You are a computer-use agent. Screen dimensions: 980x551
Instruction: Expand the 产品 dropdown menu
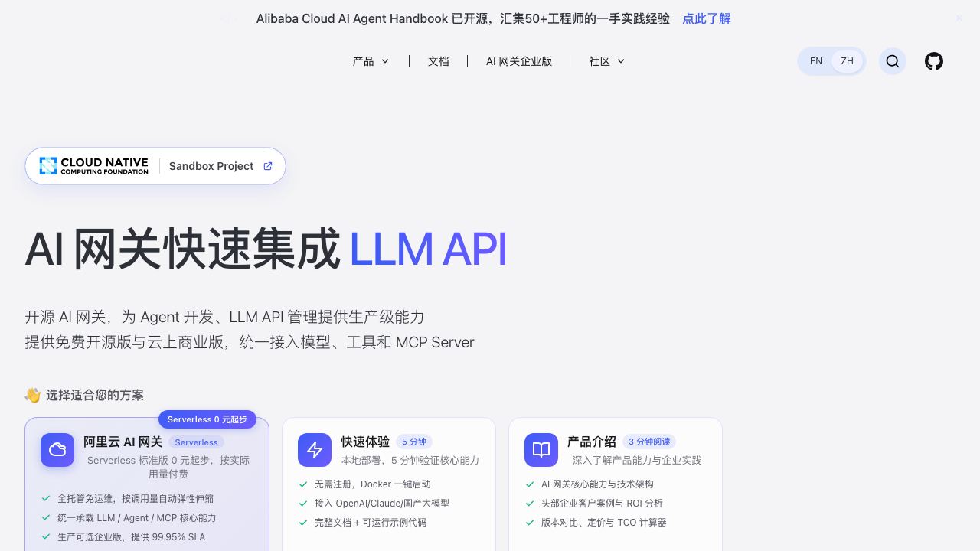371,61
